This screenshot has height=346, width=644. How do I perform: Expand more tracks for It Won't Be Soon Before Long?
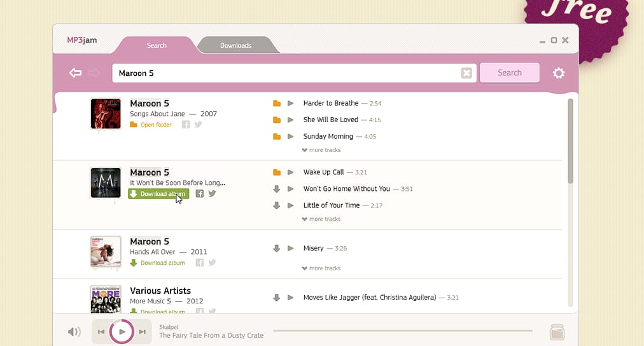coord(321,219)
